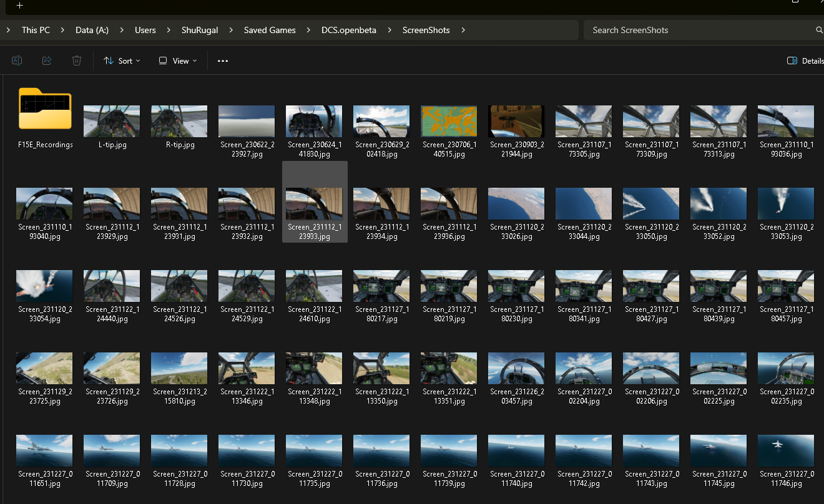Expand the chevron after ScreenShots
Viewport: 824px width, 504px height.
463,30
